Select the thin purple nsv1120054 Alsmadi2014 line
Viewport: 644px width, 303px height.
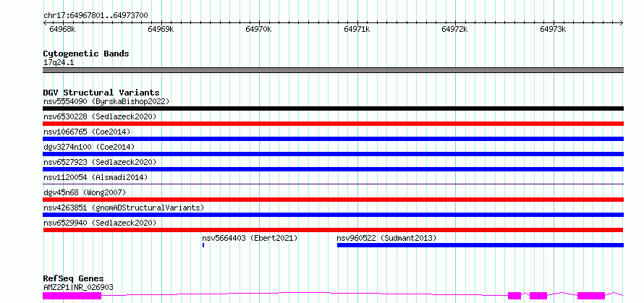333,184
